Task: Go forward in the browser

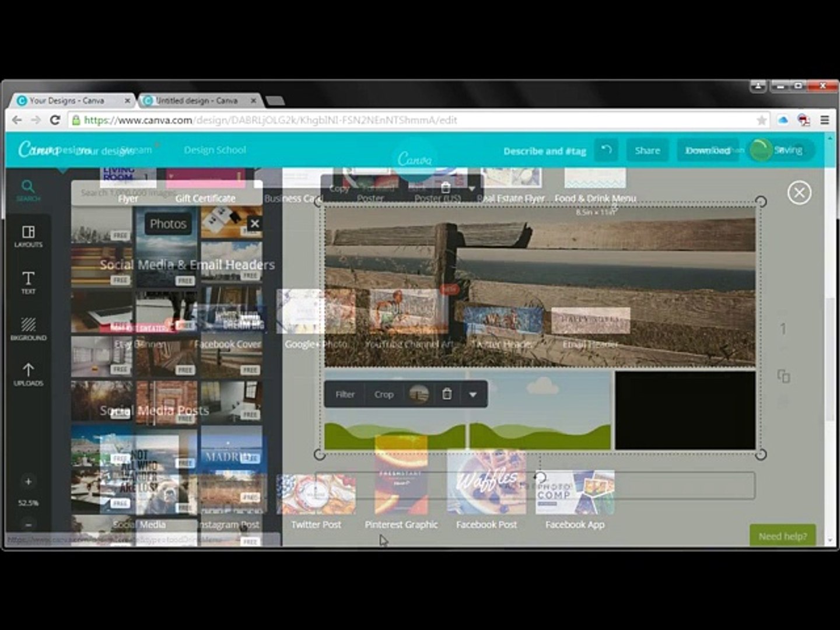Action: pos(36,120)
